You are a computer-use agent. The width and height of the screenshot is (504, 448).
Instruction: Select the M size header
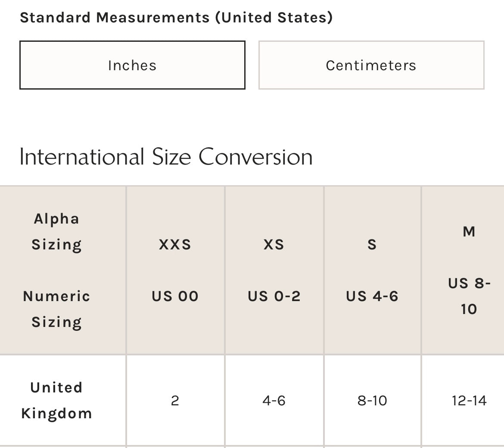click(x=469, y=231)
